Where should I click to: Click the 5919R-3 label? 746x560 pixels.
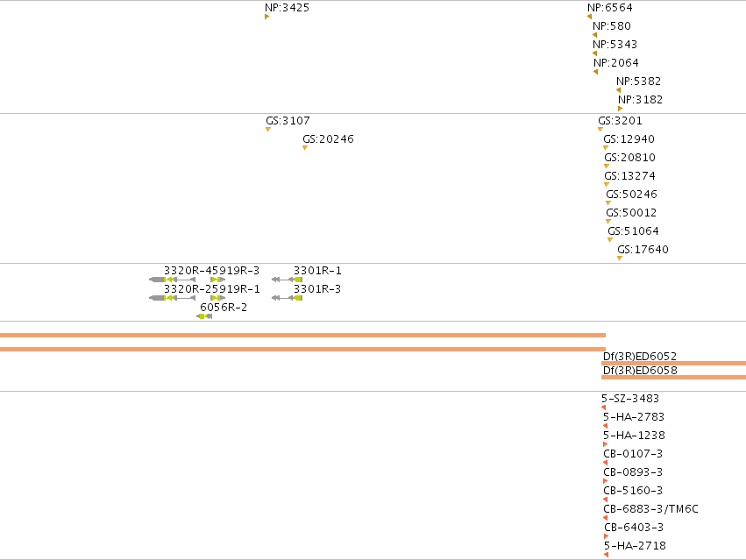point(235,271)
